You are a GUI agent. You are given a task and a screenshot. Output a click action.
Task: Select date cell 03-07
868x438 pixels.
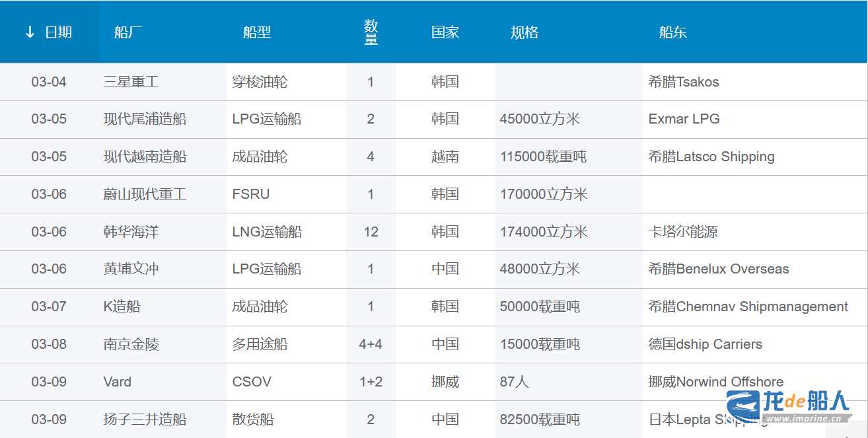tap(49, 307)
